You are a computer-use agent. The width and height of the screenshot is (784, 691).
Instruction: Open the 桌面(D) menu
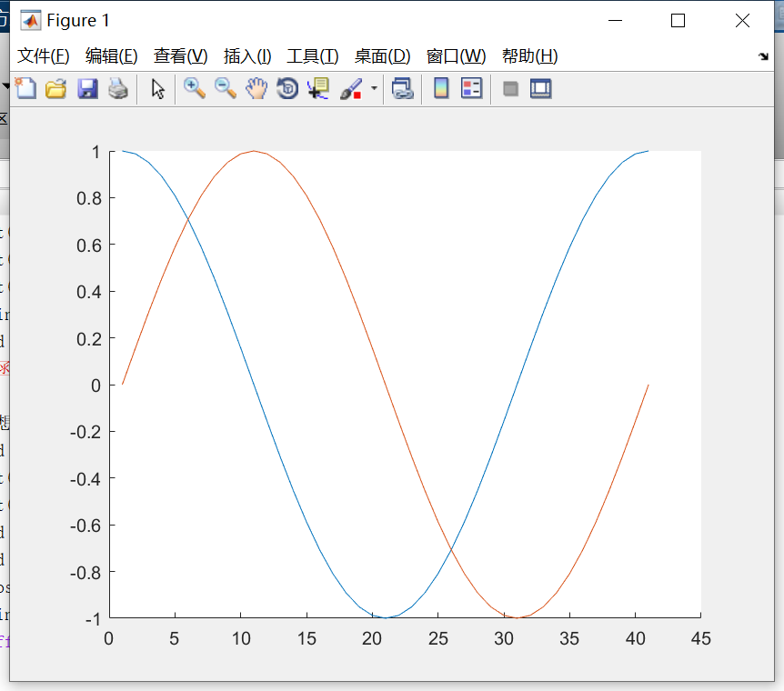[382, 56]
